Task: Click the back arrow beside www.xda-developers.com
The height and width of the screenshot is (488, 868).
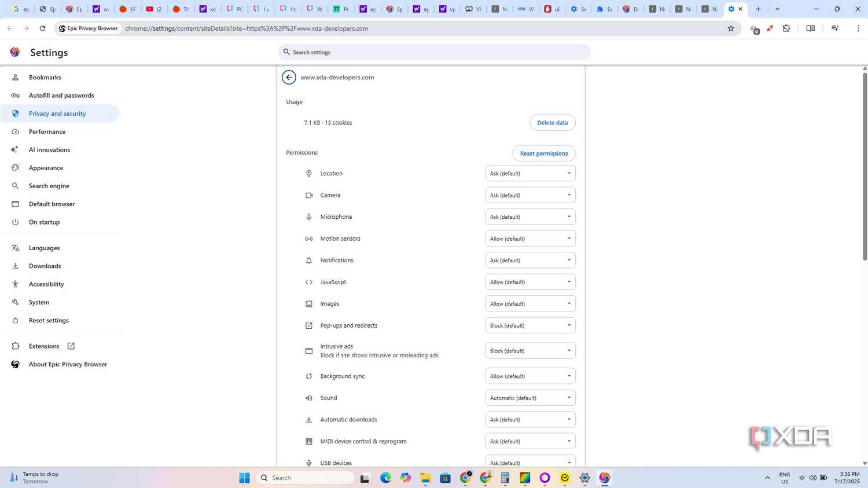Action: tap(289, 77)
